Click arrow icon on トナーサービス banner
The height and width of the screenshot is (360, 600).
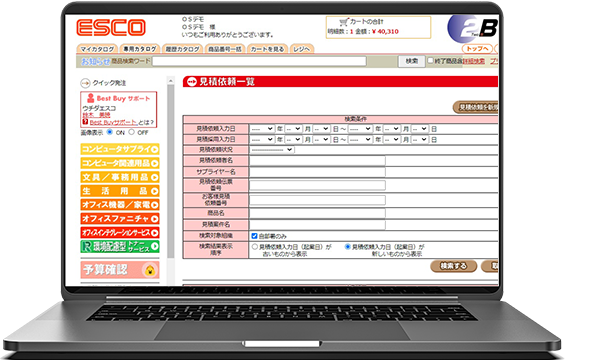point(154,246)
